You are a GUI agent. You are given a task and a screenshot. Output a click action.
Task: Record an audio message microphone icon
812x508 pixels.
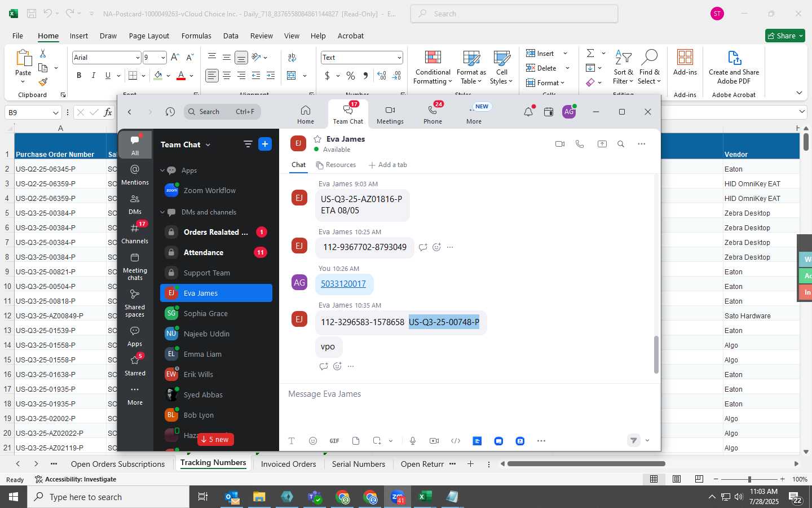coord(413,441)
